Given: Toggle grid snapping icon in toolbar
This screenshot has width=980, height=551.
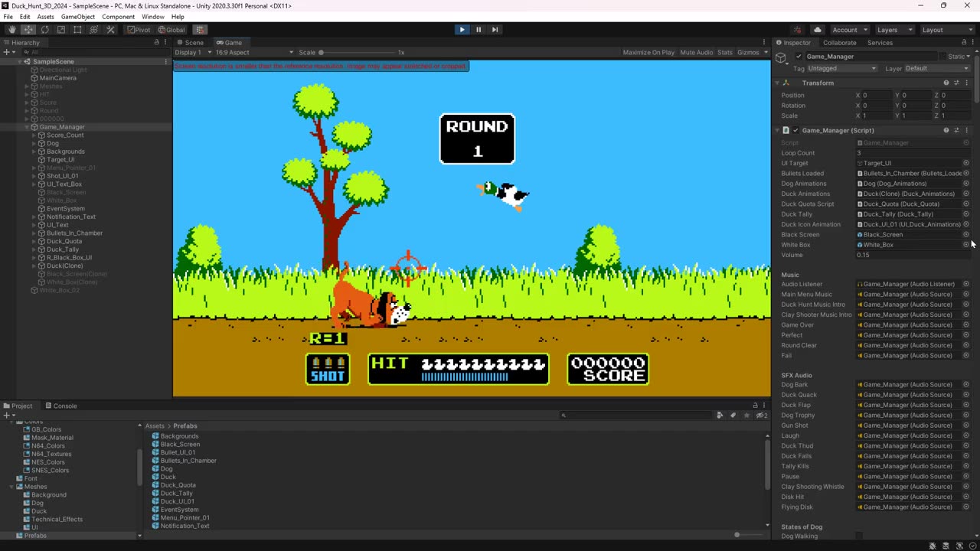Looking at the screenshot, I should 199,30.
